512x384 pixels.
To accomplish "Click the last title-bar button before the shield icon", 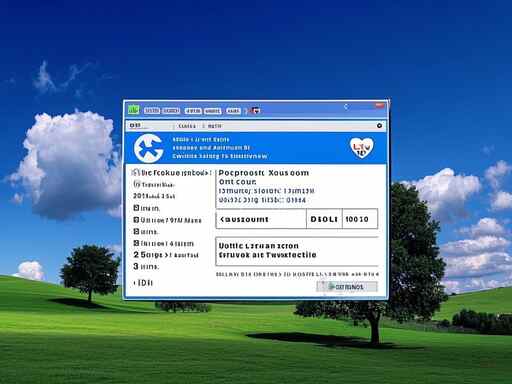I will (x=233, y=111).
